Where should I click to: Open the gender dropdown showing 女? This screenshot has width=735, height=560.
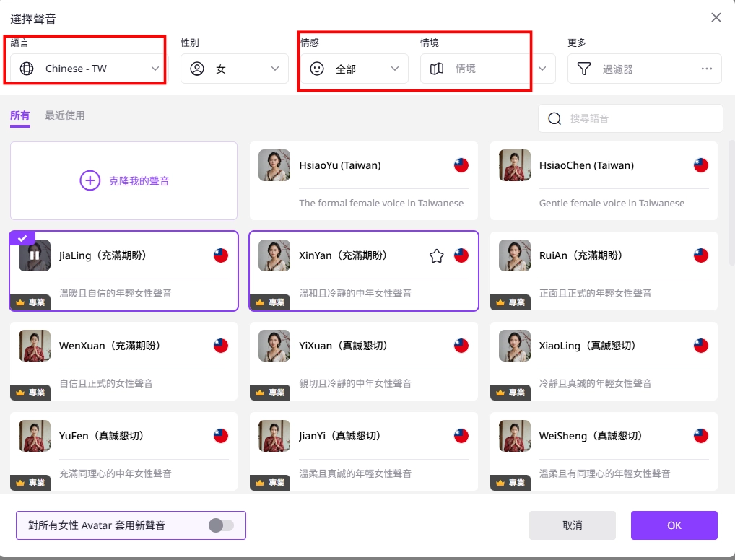[x=274, y=69]
